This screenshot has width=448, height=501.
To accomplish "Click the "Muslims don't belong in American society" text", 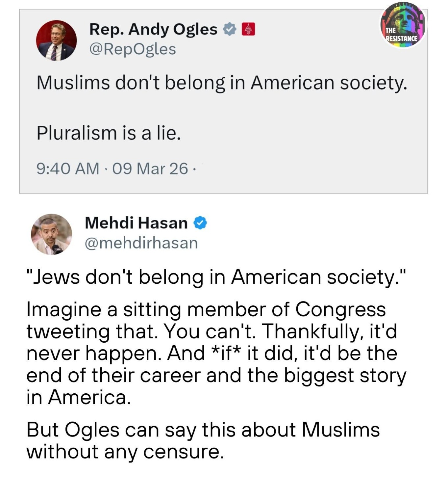I will (222, 83).
